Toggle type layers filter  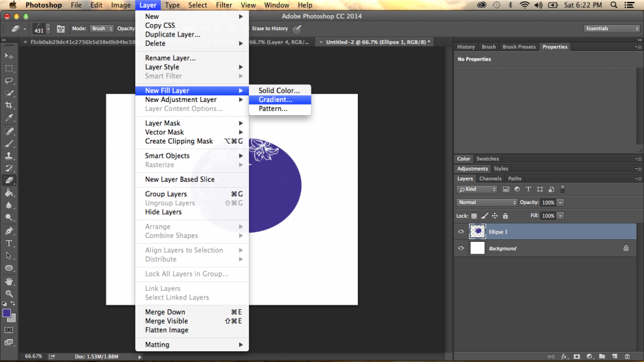coord(528,189)
